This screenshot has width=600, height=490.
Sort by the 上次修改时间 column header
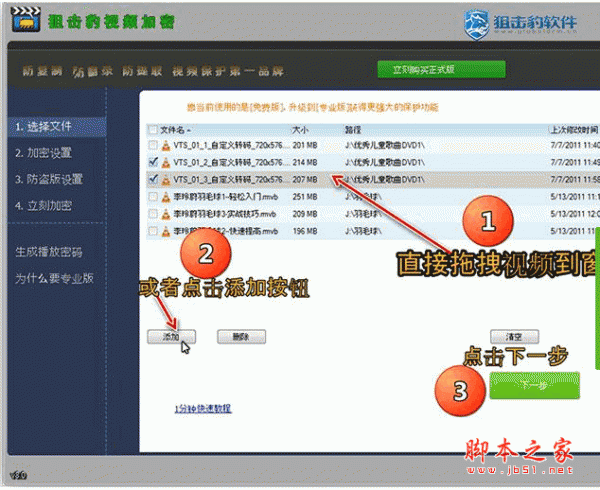point(574,130)
